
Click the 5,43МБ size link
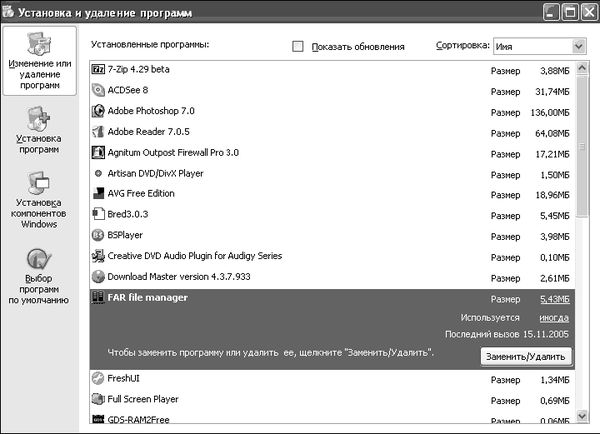coord(557,298)
